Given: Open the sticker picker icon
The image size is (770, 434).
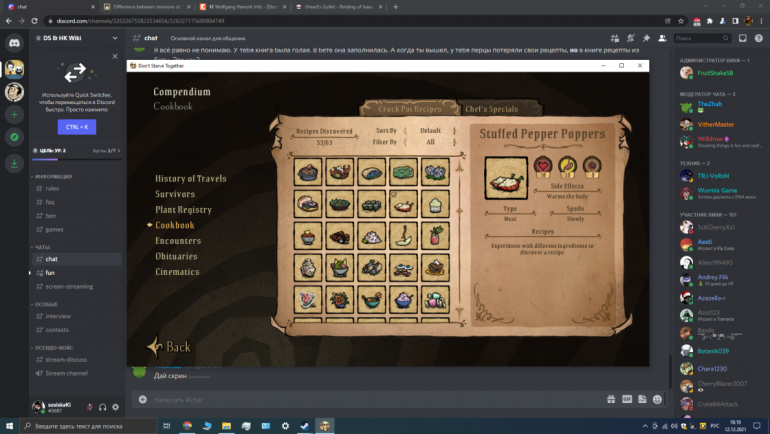Looking at the screenshot, I should pyautogui.click(x=642, y=399).
